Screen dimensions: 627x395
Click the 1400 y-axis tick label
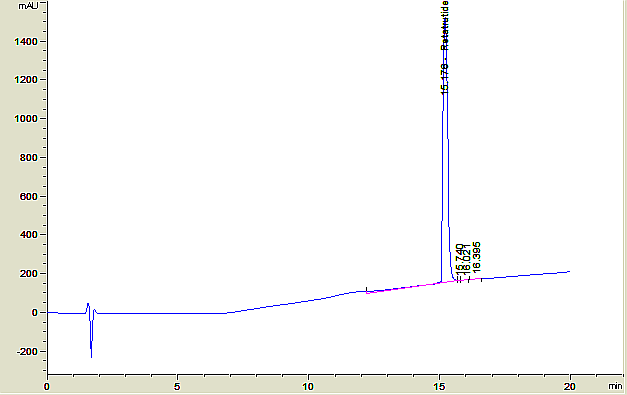tap(26, 42)
